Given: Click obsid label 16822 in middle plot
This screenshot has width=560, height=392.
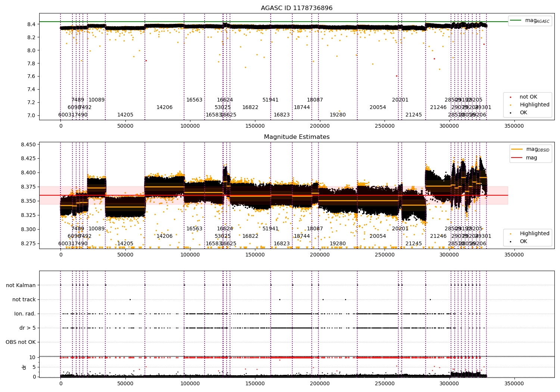Looking at the screenshot, I should pos(251,236).
